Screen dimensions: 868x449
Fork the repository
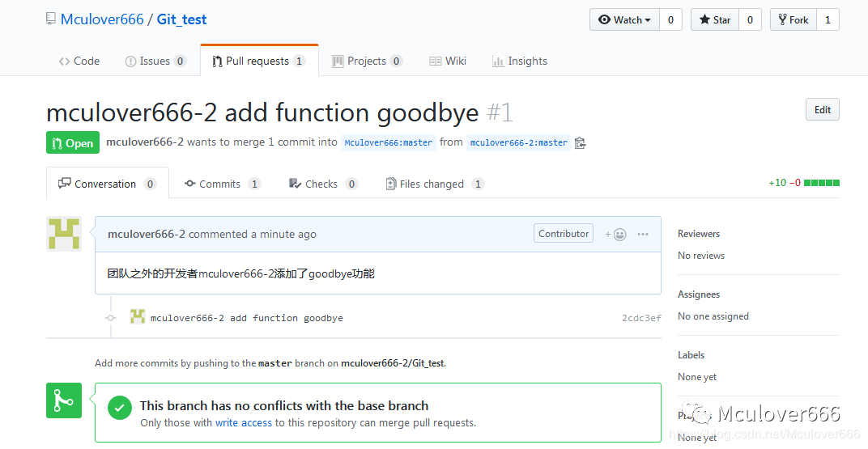tap(793, 20)
